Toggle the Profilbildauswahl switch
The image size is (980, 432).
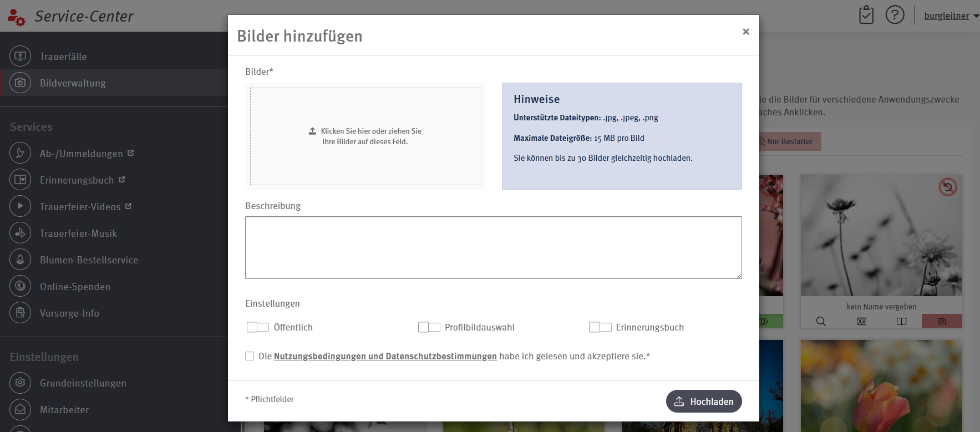(429, 327)
